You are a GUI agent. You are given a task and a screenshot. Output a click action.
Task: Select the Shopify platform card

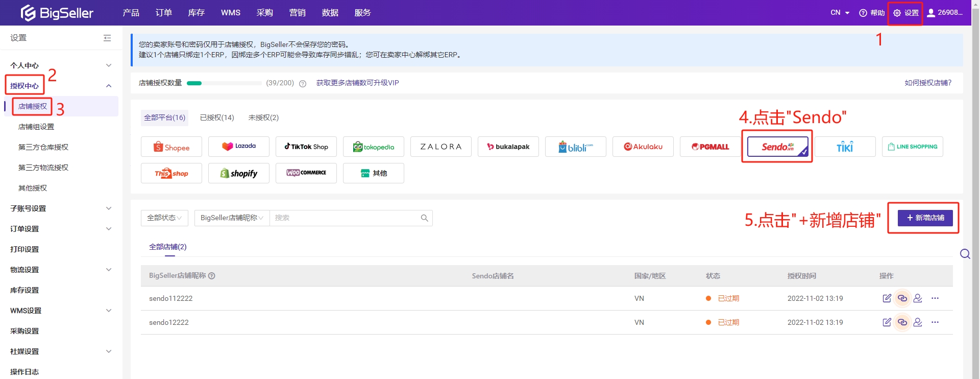(x=239, y=173)
